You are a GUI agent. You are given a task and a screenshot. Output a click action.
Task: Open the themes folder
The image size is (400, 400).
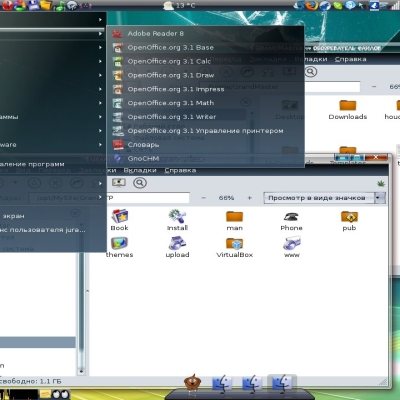pyautogui.click(x=119, y=247)
